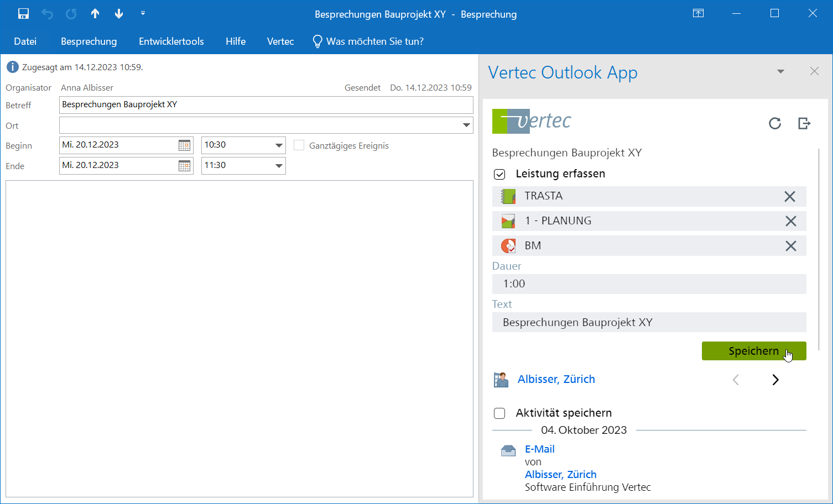
Task: Enable the Aktivität speichern checkbox
Action: pos(499,413)
